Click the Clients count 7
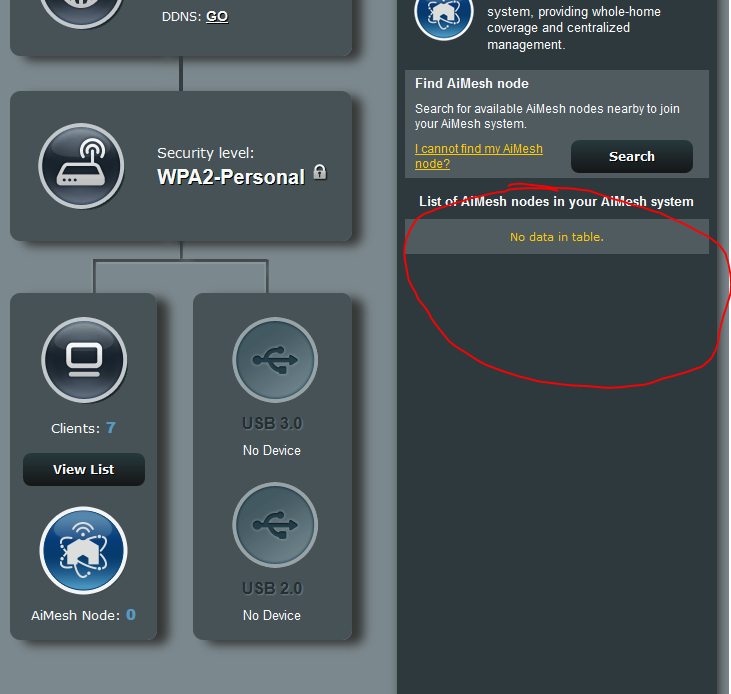731x694 pixels. [110, 428]
